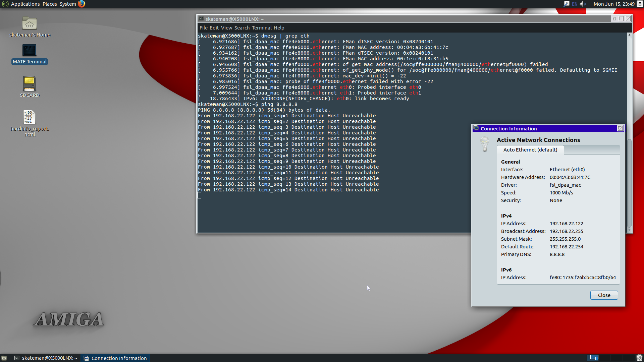Click the Active Network Connections heading
This screenshot has height=362, width=644.
click(x=538, y=140)
